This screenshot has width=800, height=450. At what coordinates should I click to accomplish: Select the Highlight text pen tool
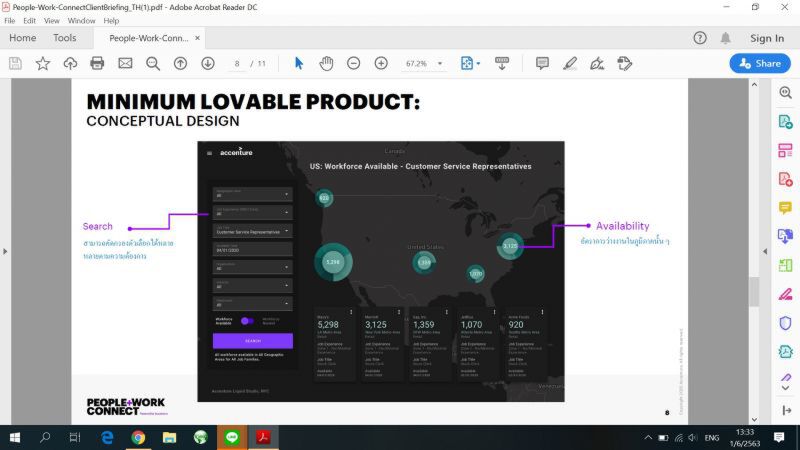[x=570, y=63]
